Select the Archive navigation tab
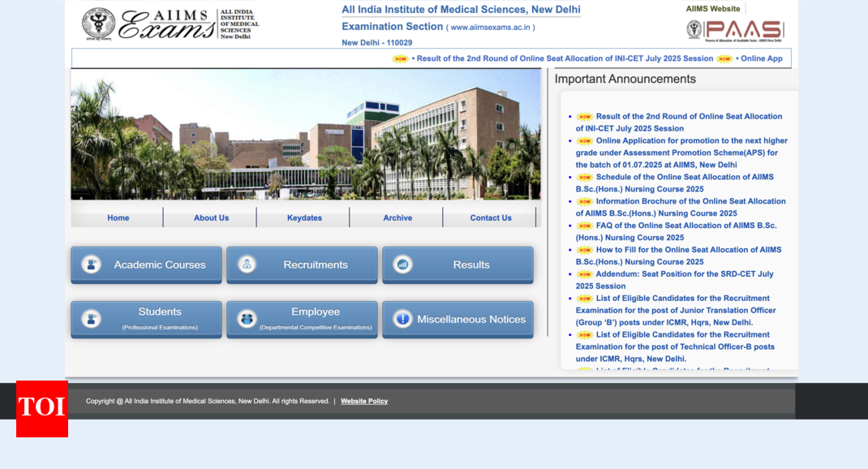Image resolution: width=868 pixels, height=469 pixels. coord(397,217)
